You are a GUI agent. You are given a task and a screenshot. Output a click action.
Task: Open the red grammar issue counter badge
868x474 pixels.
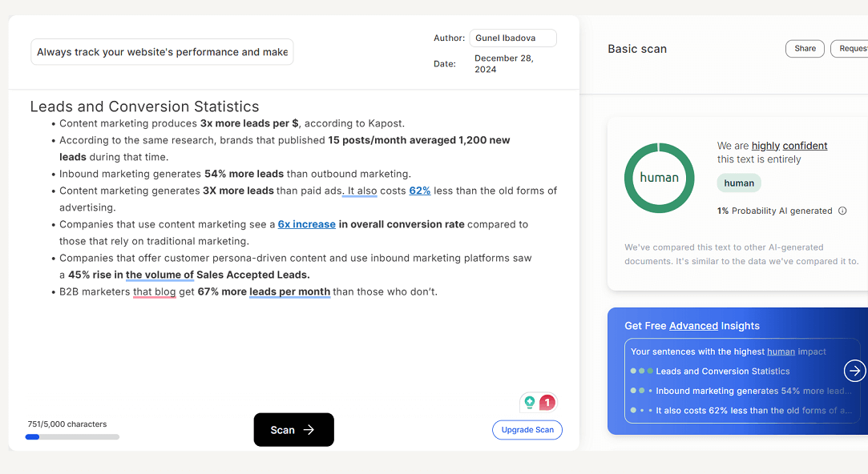[547, 403]
